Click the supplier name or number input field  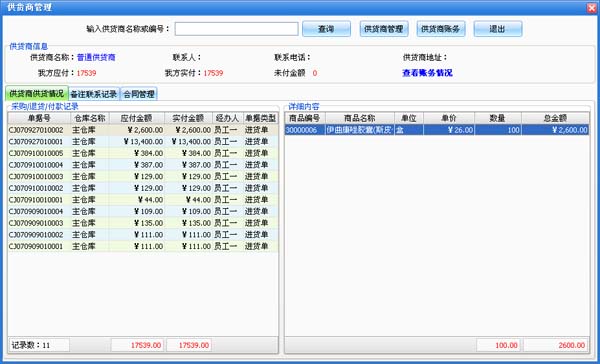[236, 29]
